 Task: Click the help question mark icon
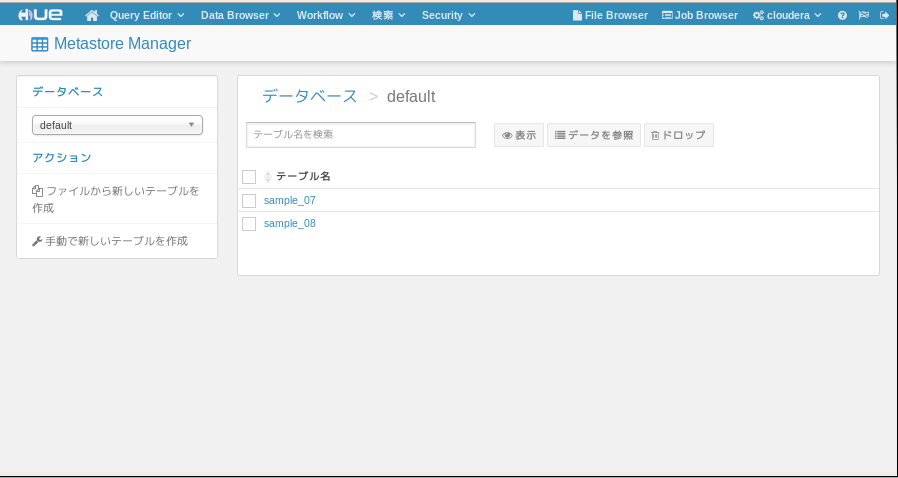click(842, 15)
